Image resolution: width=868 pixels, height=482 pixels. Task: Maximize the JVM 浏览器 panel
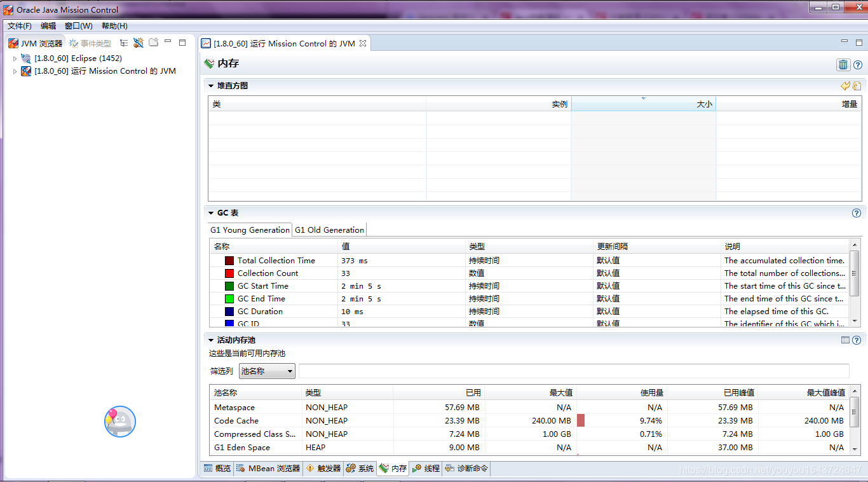click(x=182, y=43)
